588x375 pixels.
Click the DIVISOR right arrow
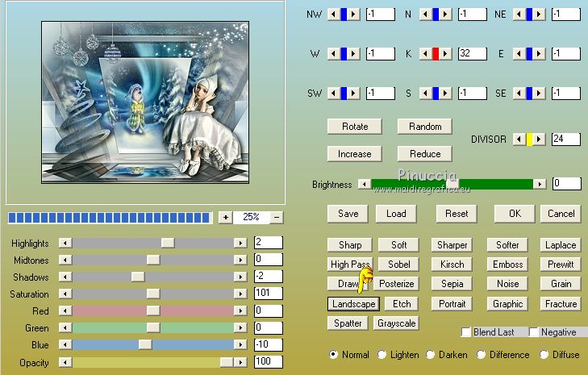point(539,140)
